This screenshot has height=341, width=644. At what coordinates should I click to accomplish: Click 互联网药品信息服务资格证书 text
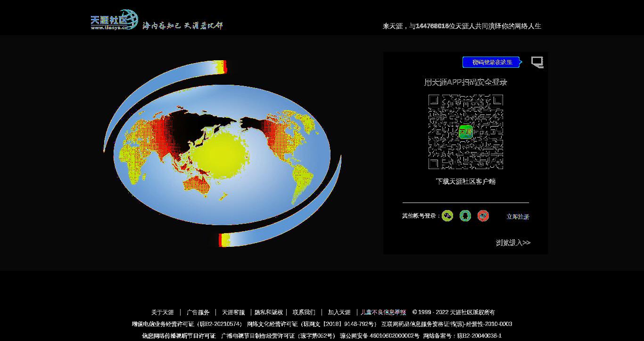pyautogui.click(x=446, y=324)
